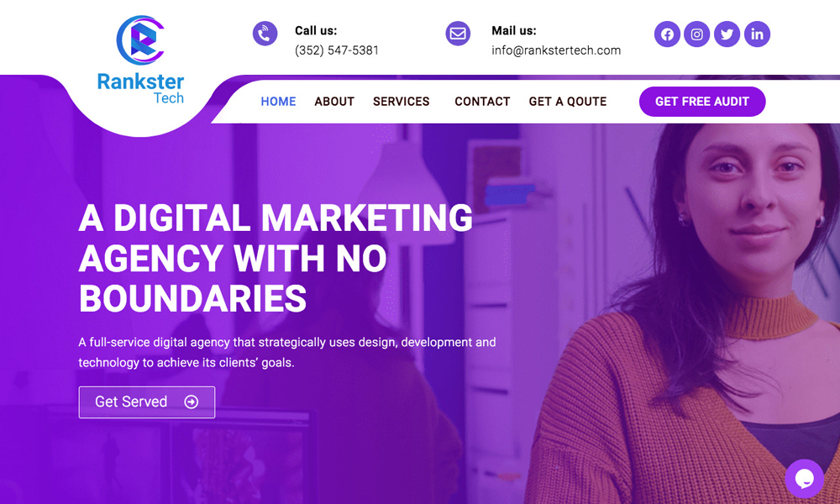This screenshot has height=504, width=840.
Task: Click the Rankster Tech logo
Action: pos(140,60)
